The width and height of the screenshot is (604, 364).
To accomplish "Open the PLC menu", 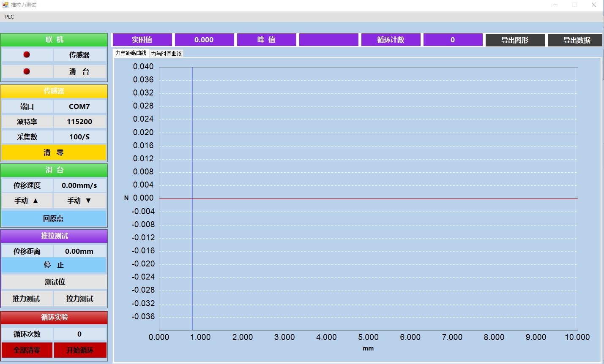I will [x=9, y=17].
